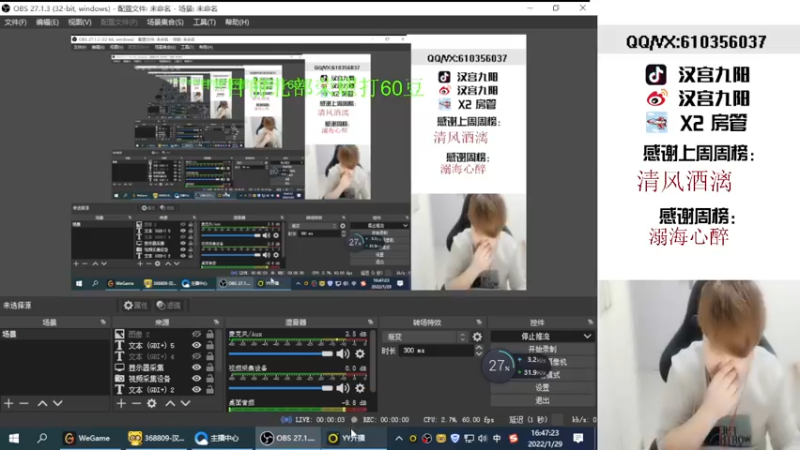Toggle lock on 图像 2 source

tap(210, 334)
